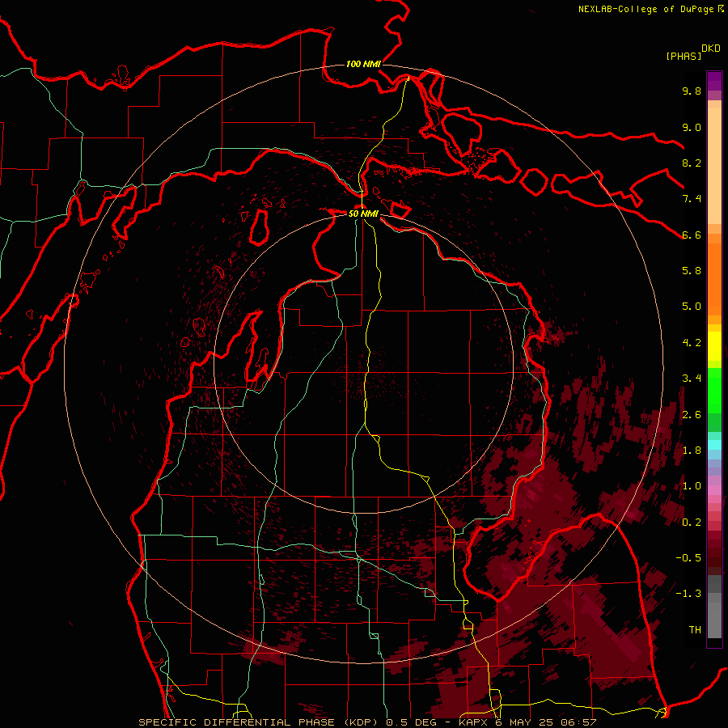Viewport: 728px width, 728px height.
Task: Click the cyan band of the color bar
Action: click(714, 445)
